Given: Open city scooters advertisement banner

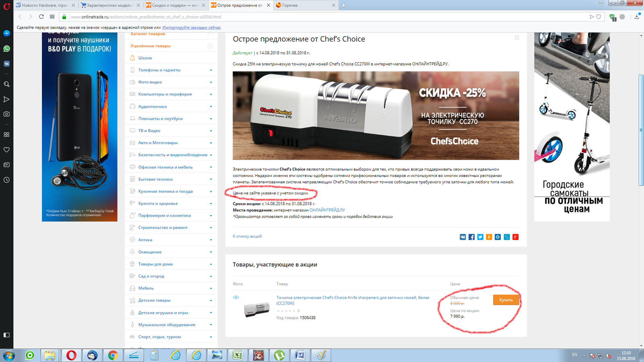Looking at the screenshot, I should (572, 127).
